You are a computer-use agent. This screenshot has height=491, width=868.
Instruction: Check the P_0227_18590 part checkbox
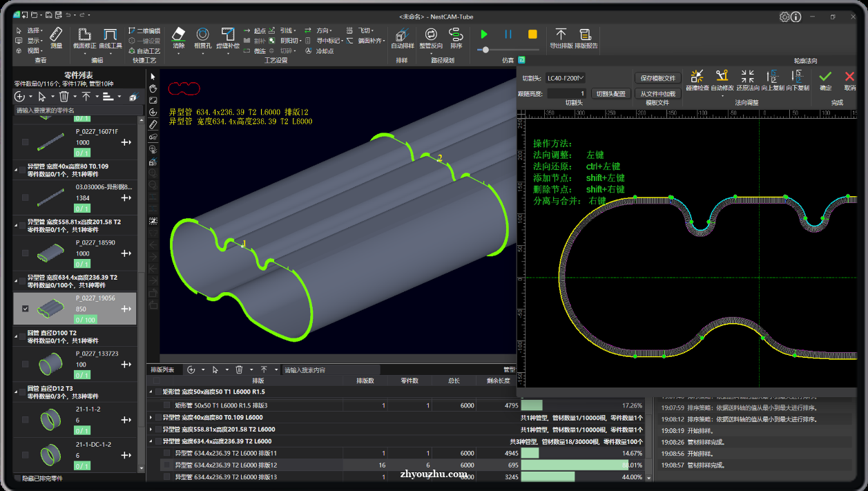click(x=26, y=253)
